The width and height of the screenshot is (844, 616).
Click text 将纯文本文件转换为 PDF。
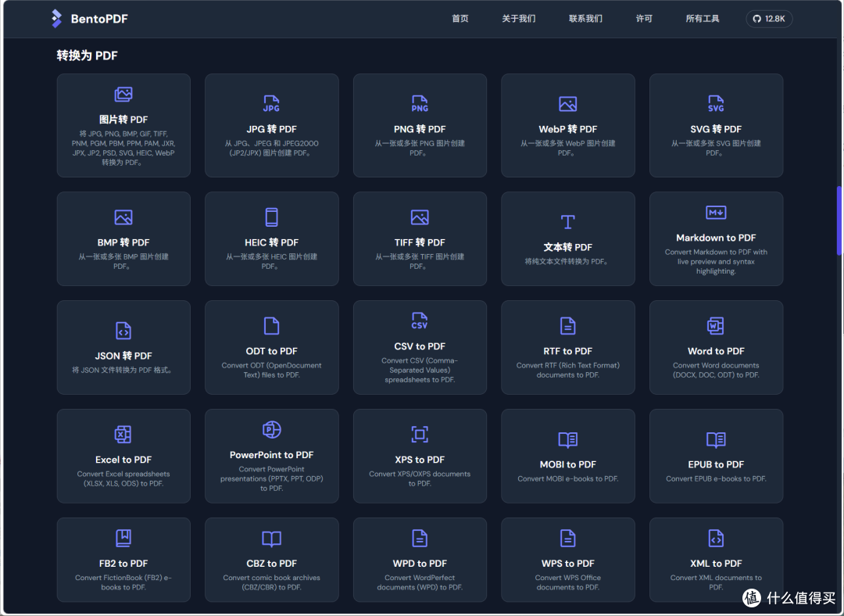click(567, 261)
